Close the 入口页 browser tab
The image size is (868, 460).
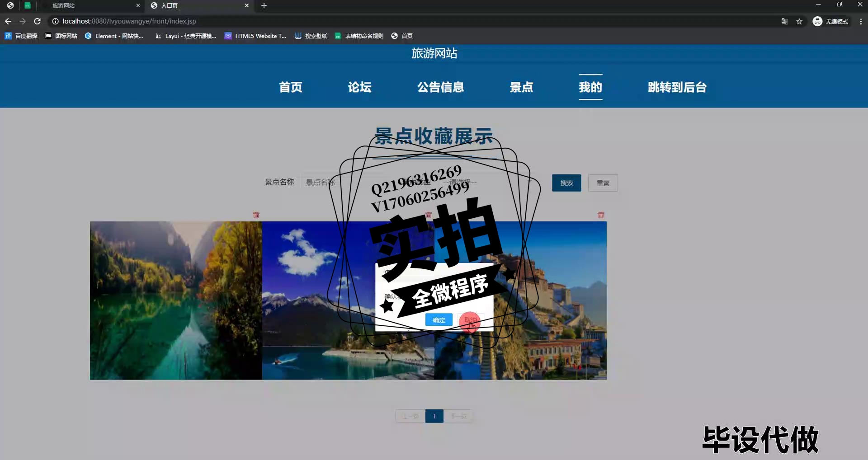pyautogui.click(x=246, y=5)
